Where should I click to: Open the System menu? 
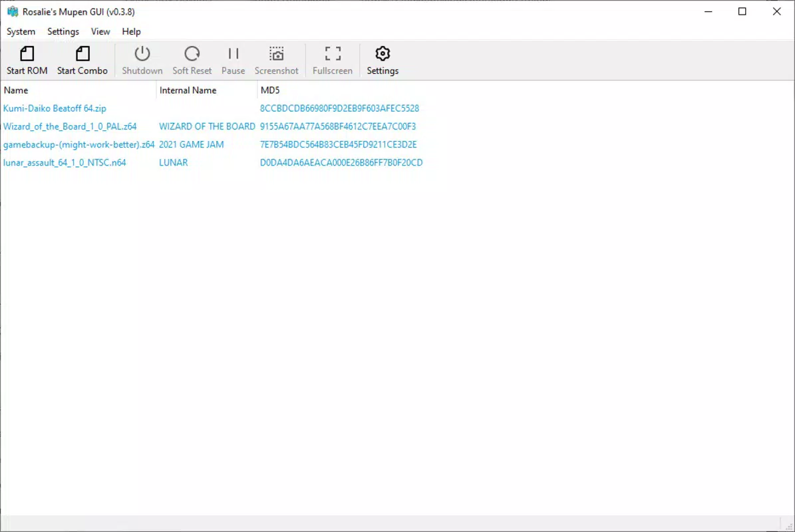pyautogui.click(x=21, y=31)
